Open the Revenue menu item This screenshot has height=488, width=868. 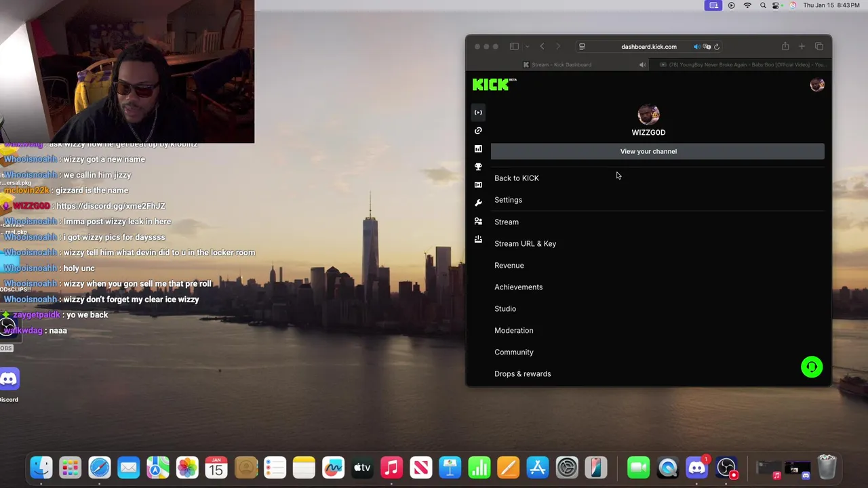click(x=509, y=265)
